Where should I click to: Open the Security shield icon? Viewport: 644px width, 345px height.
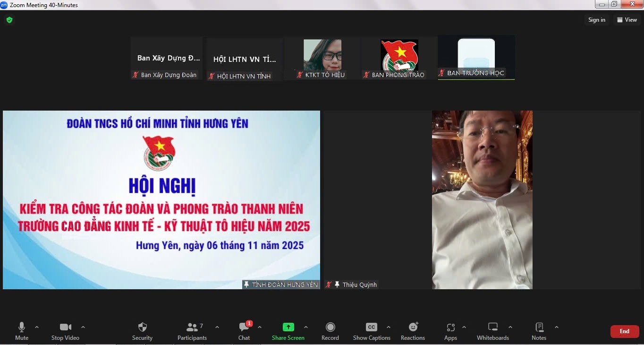click(x=142, y=327)
